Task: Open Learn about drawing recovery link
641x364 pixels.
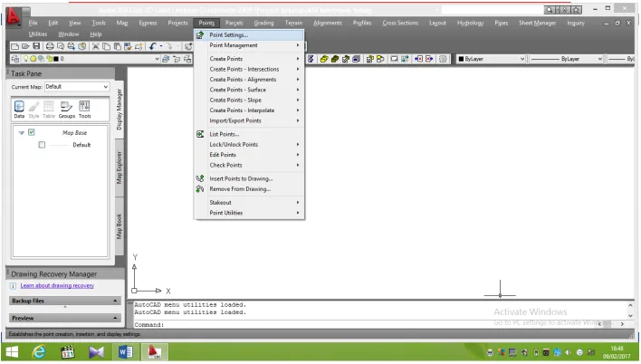Action: pyautogui.click(x=57, y=285)
